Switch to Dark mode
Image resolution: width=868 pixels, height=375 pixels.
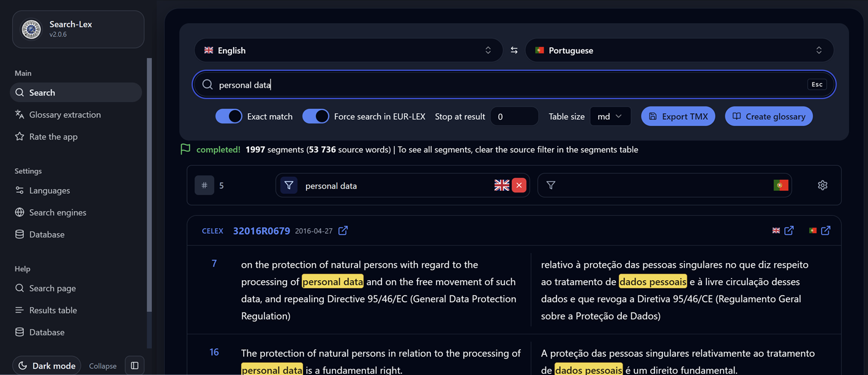[47, 365]
